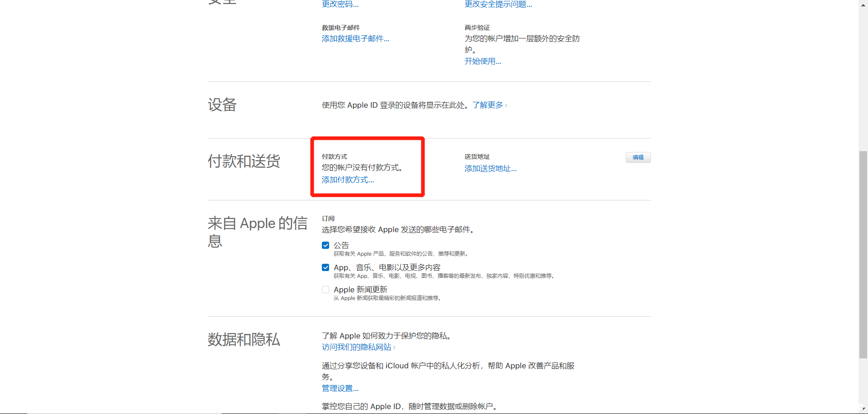The width and height of the screenshot is (868, 414).
Task: Click the 更改密码... link
Action: click(x=340, y=5)
